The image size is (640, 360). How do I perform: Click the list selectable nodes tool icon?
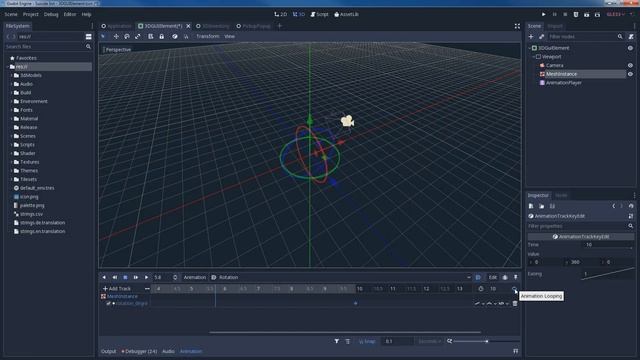point(151,36)
